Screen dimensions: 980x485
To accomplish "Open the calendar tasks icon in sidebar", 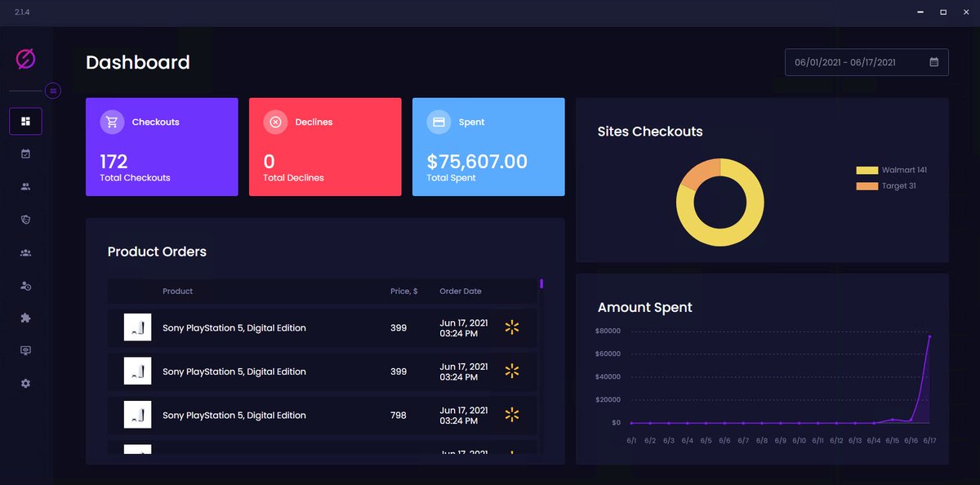I will [26, 154].
